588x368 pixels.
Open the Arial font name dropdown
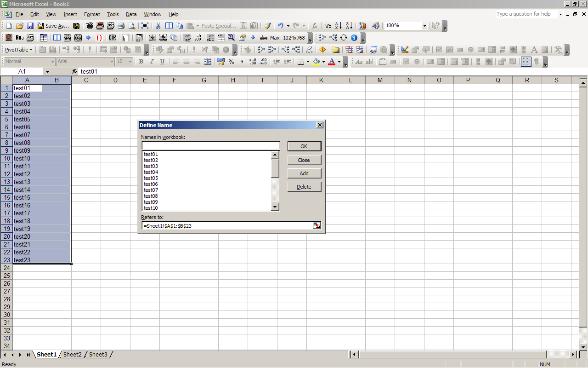tap(112, 62)
